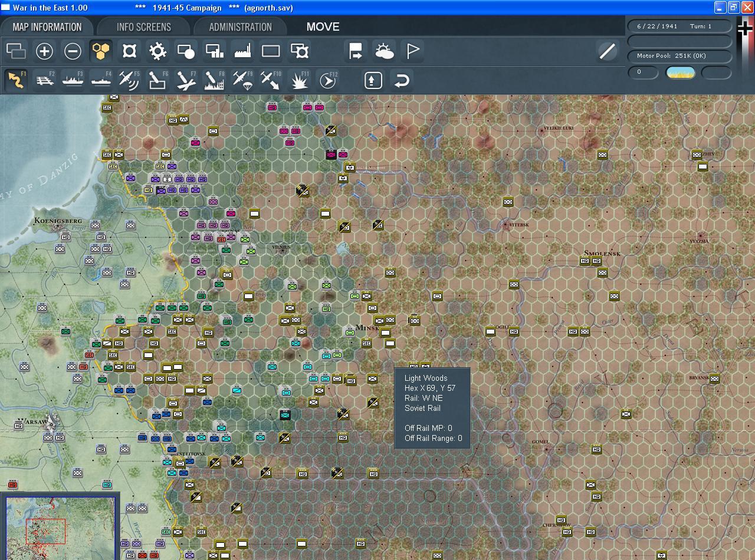Select the F4 amphibious transport mode
The height and width of the screenshot is (560, 755).
click(x=101, y=80)
